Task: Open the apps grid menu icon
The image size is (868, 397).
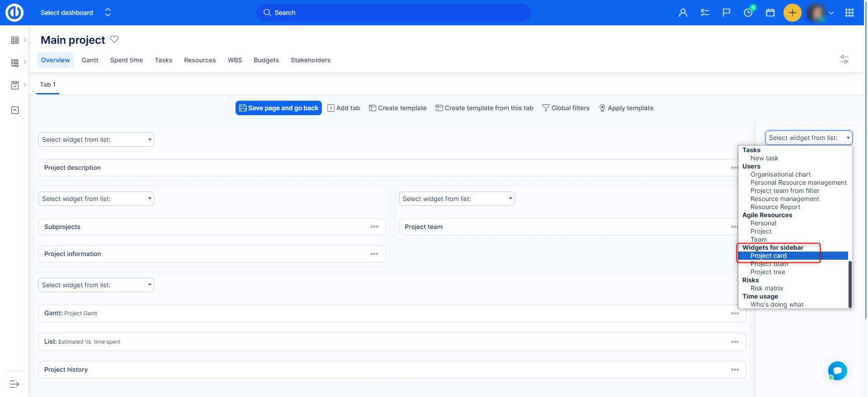Action: [849, 13]
